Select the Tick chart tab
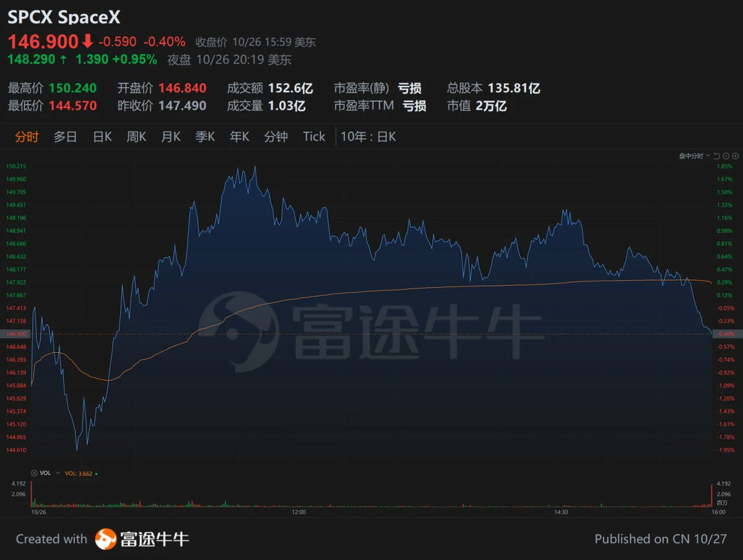This screenshot has width=743, height=560. (x=314, y=137)
